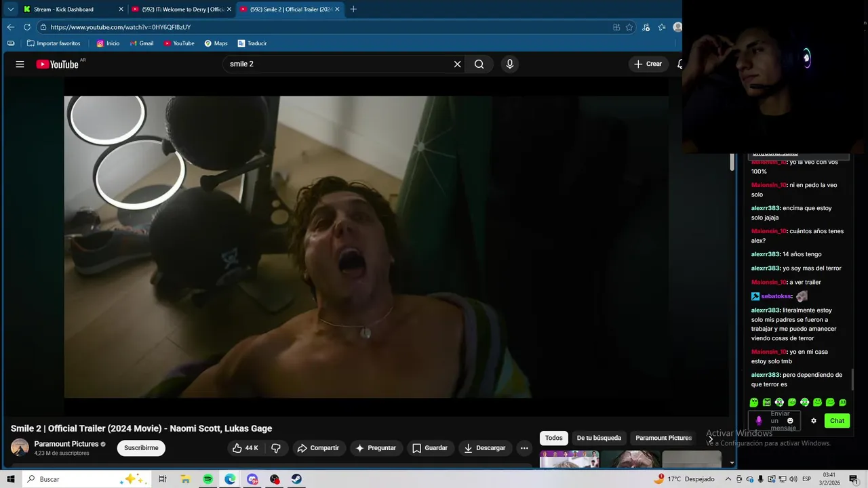The height and width of the screenshot is (488, 868).
Task: Subscribe with the Suscribirme button
Action: 141,448
